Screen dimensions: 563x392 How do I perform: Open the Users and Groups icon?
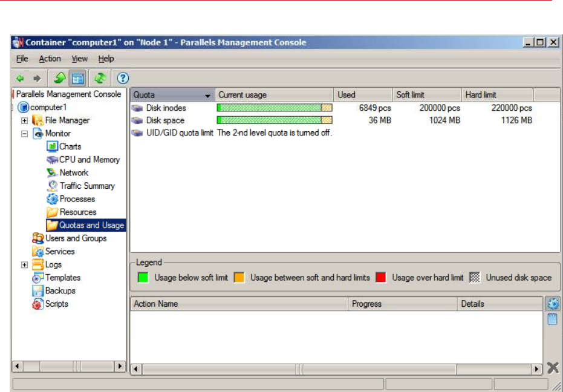click(37, 238)
